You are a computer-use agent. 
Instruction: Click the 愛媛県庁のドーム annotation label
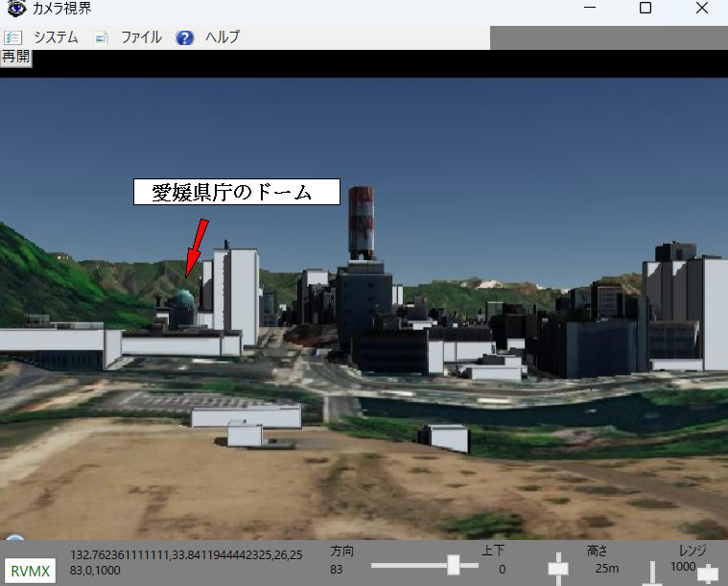point(236,192)
